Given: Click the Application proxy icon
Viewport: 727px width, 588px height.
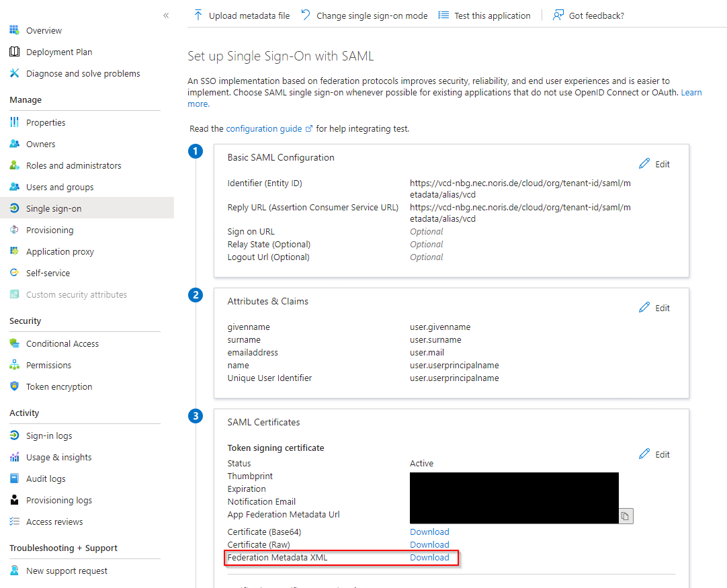Looking at the screenshot, I should [x=14, y=251].
